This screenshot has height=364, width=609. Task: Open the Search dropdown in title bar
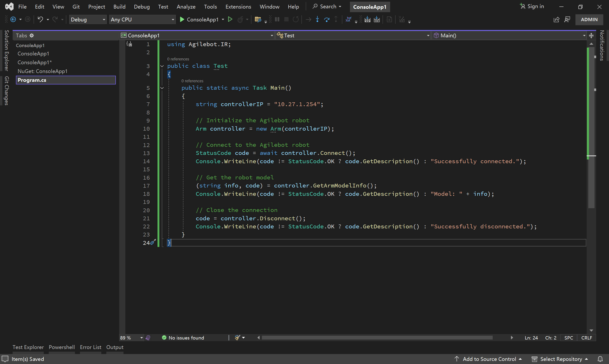tap(327, 6)
